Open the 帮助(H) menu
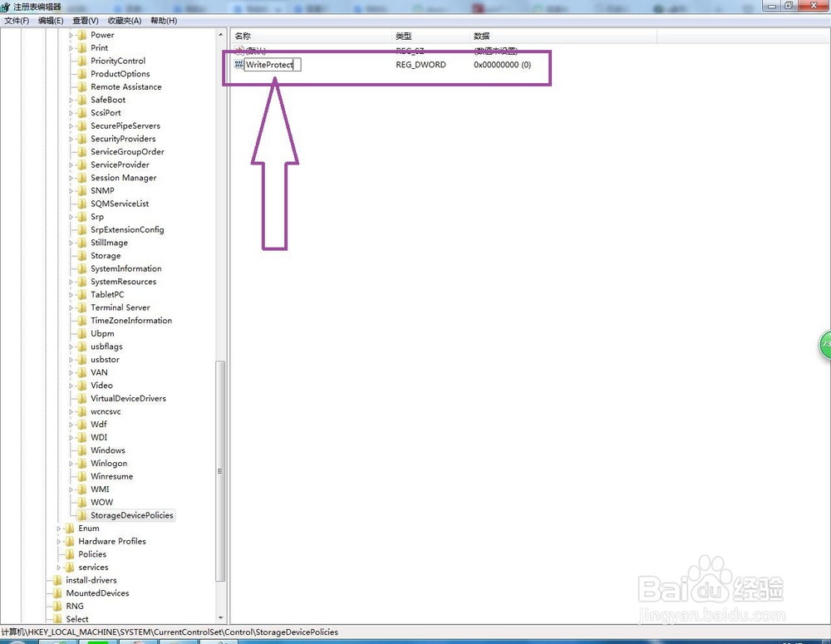This screenshot has height=644, width=831. coord(164,21)
